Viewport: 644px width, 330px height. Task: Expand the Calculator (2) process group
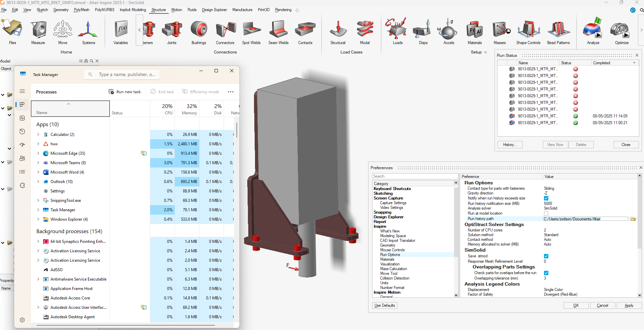38,135
